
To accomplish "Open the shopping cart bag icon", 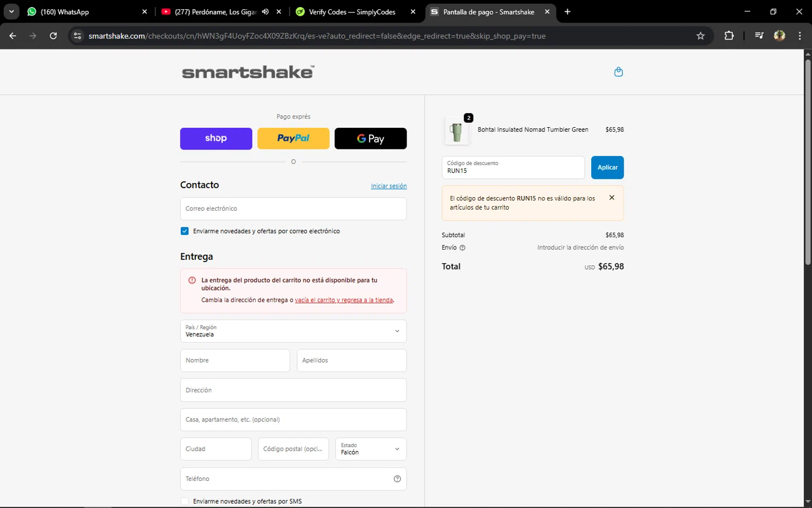I will tap(618, 71).
